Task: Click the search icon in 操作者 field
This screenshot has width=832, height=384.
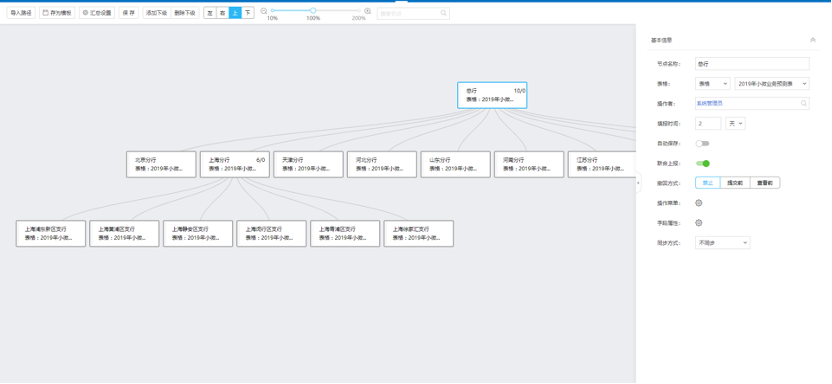Action: pyautogui.click(x=804, y=103)
